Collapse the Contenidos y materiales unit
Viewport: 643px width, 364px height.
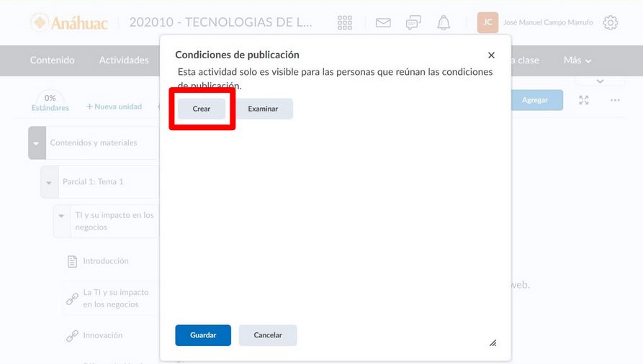point(37,143)
